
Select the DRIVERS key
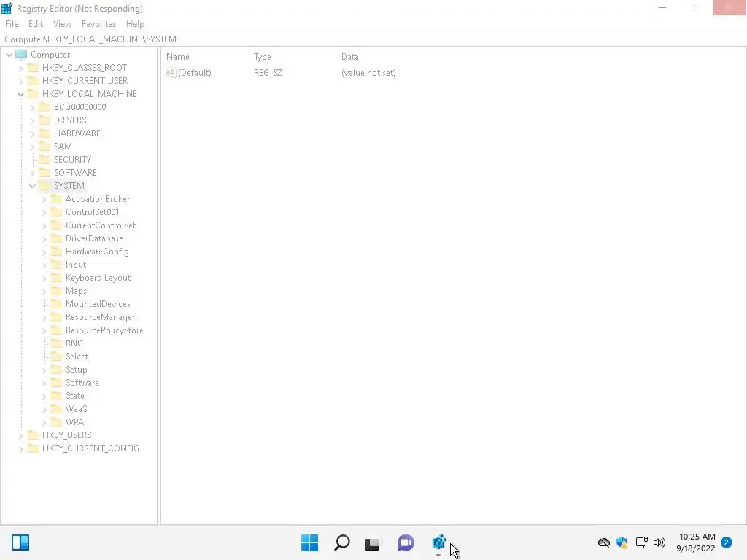click(x=70, y=120)
